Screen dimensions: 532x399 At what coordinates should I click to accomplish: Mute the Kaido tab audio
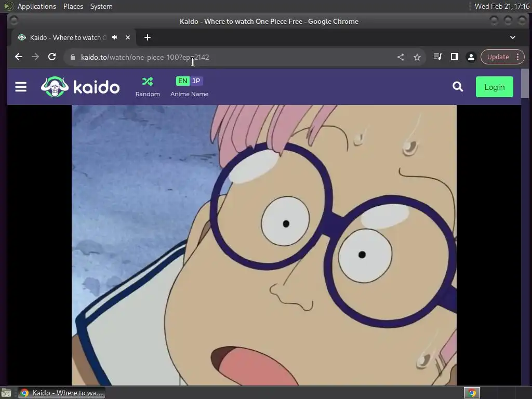click(x=115, y=37)
